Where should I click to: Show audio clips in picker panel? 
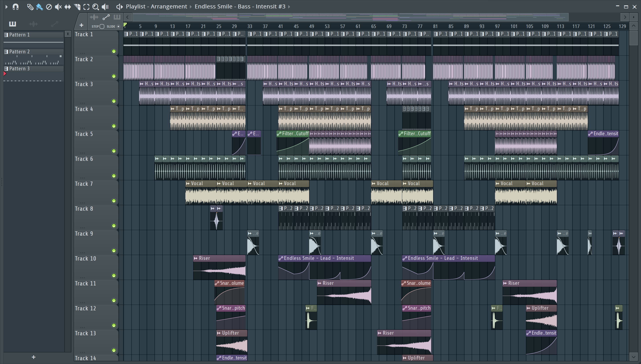point(34,24)
